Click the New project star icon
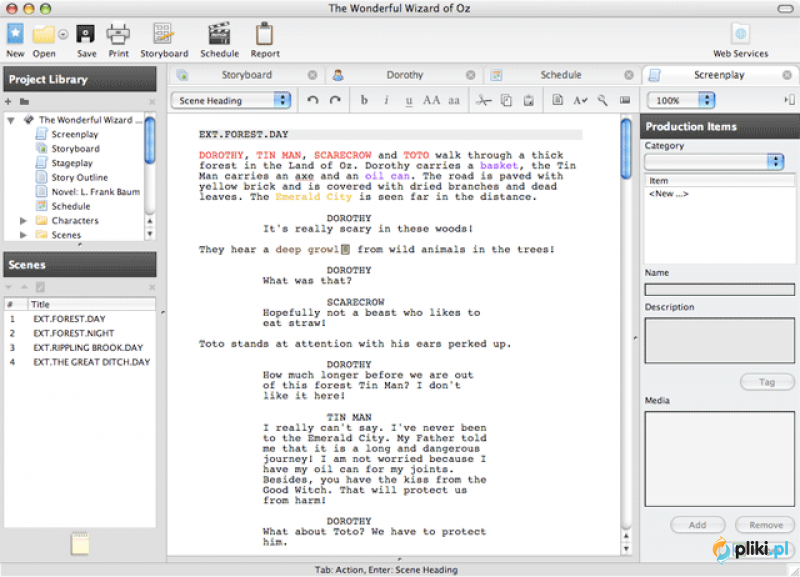 [15, 34]
